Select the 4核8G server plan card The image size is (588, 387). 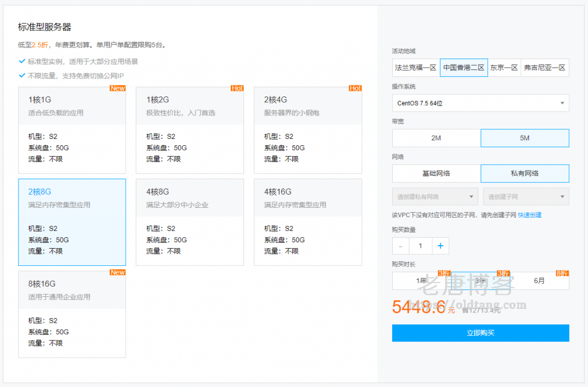click(x=189, y=222)
